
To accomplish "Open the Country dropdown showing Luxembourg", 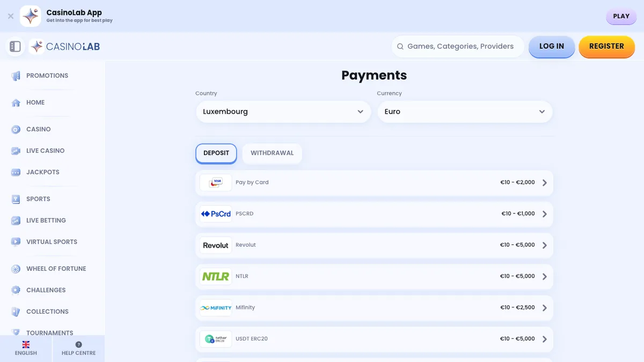I will [283, 112].
